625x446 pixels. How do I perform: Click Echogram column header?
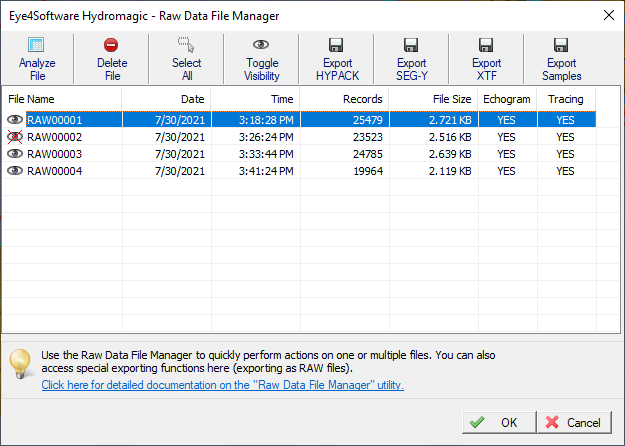(507, 99)
